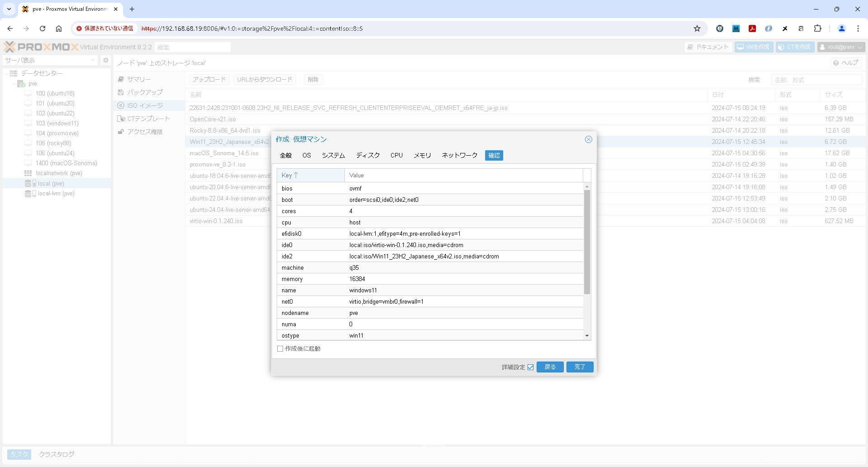
Task: Switch to the System tab
Action: pos(333,156)
